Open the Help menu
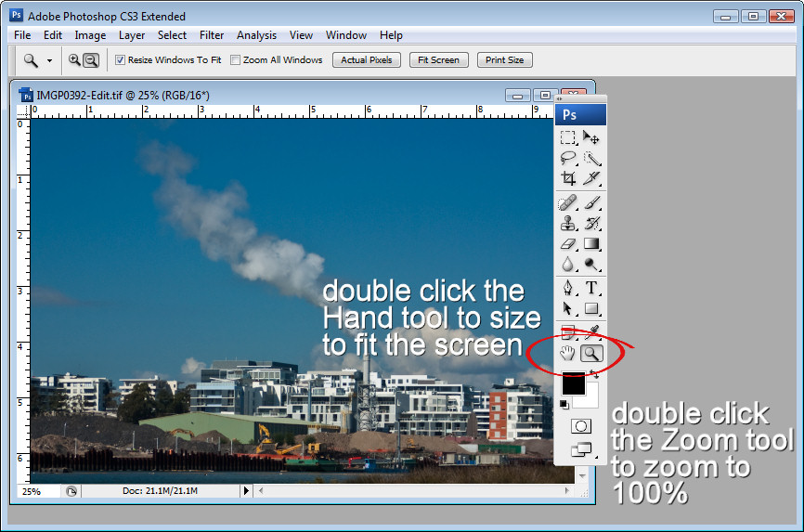 [x=391, y=35]
